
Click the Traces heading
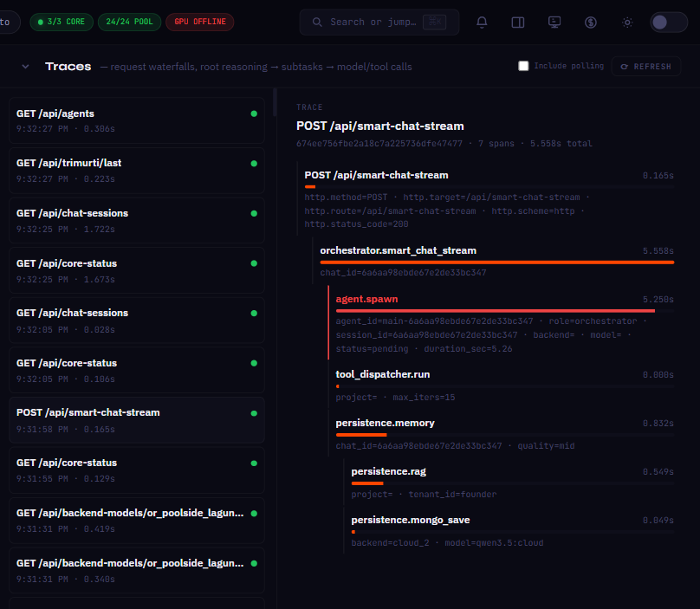point(68,67)
